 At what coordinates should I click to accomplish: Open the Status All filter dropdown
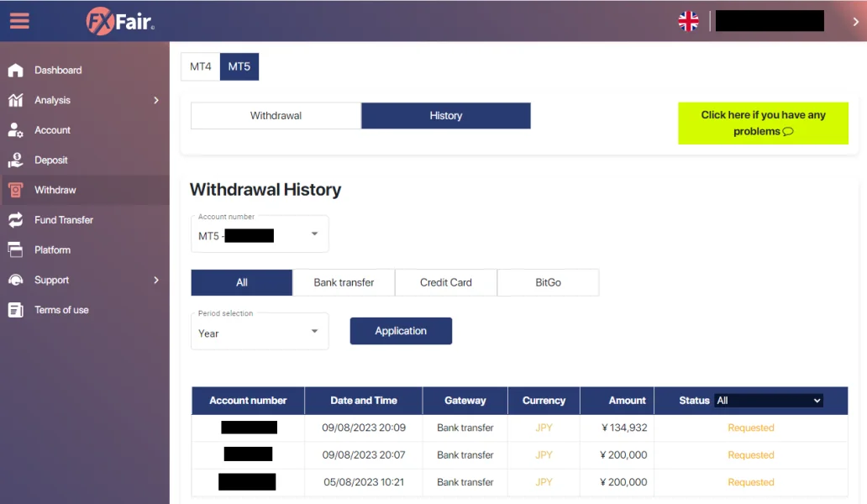(x=768, y=401)
